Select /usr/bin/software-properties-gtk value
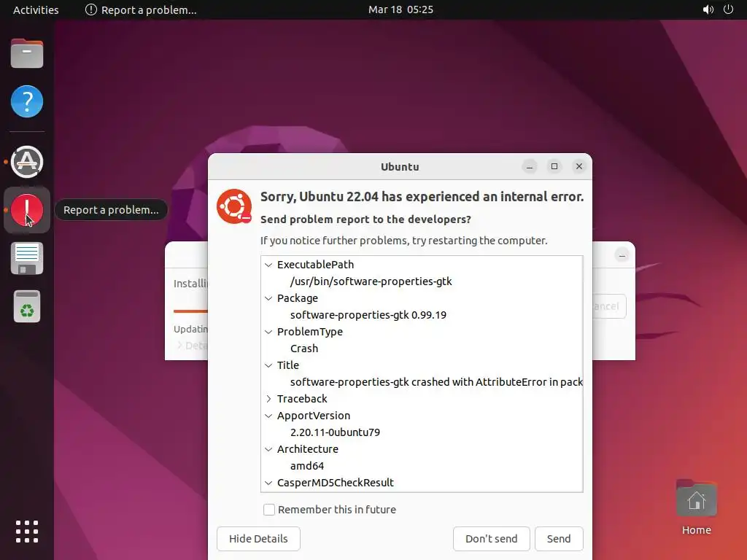747x560 pixels. tap(371, 281)
